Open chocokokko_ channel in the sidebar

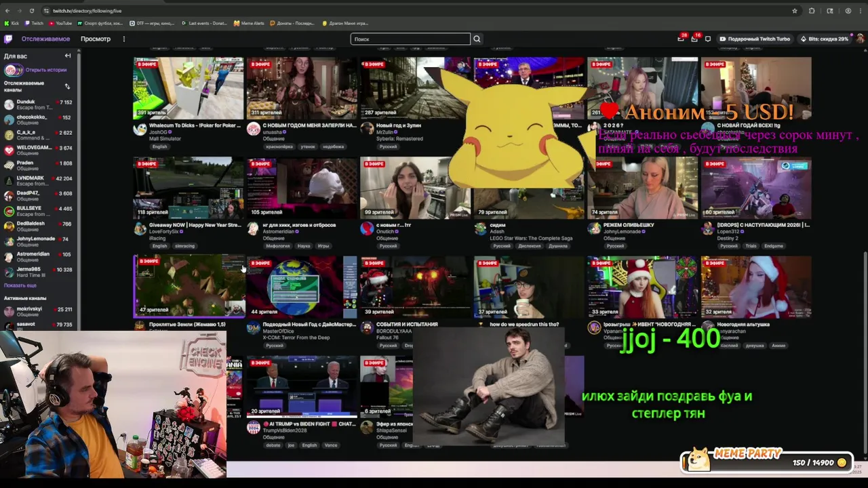click(x=38, y=119)
